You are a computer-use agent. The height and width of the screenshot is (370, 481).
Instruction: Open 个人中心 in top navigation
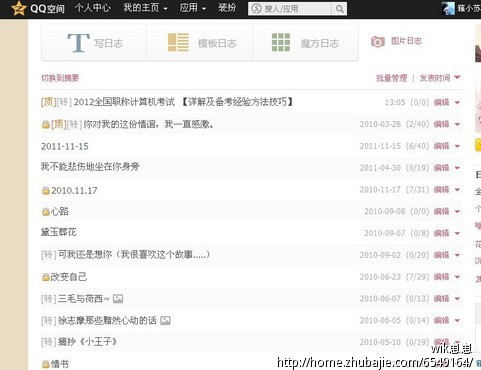93,8
